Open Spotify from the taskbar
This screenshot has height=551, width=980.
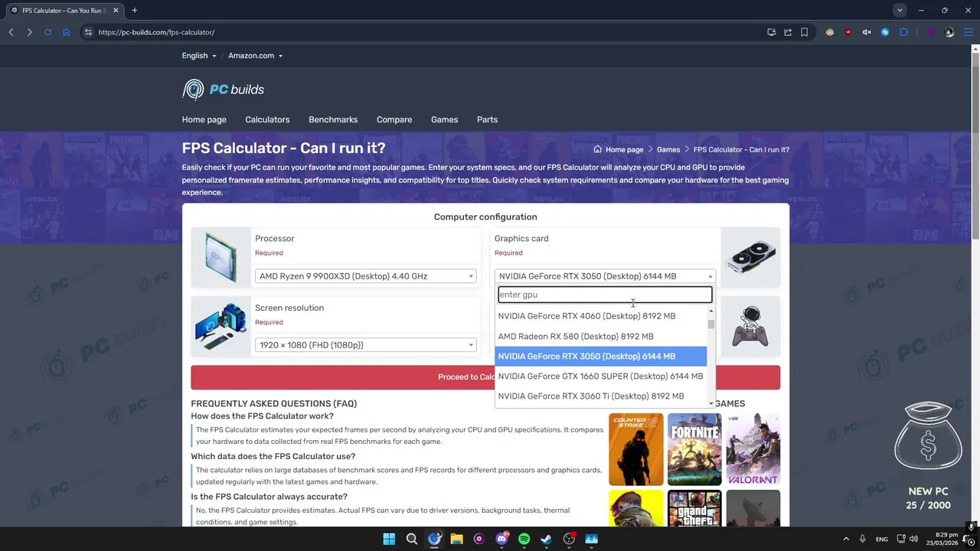[x=524, y=539]
